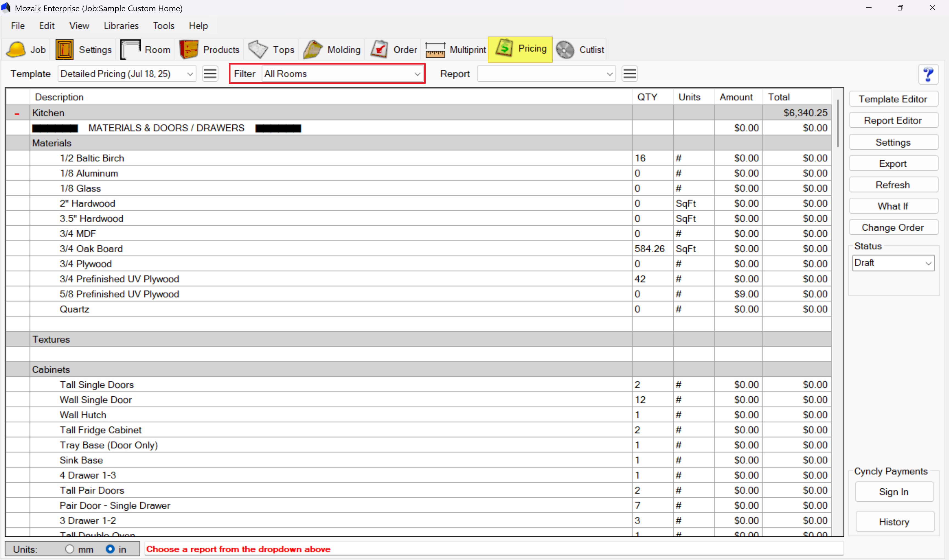Open the Products cabinet icon
949x560 pixels.
[x=189, y=49]
